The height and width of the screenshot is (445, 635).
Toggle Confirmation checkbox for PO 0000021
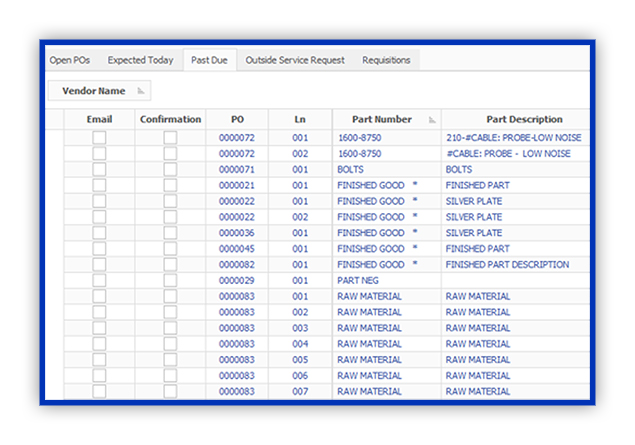pos(170,185)
